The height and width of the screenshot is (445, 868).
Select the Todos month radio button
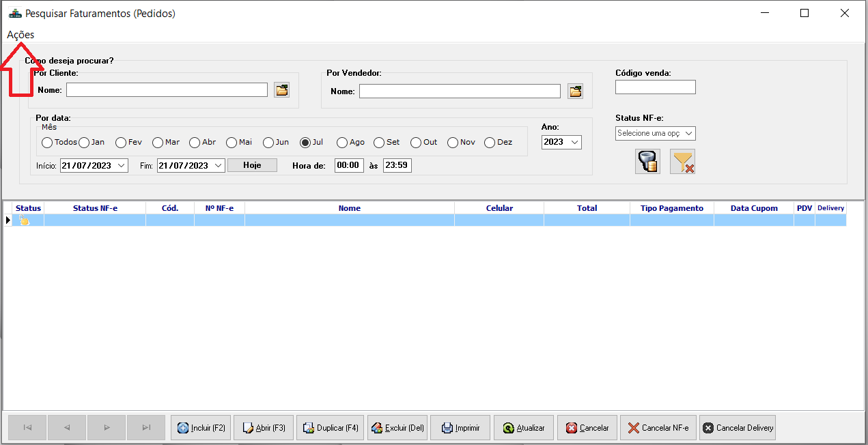coord(47,143)
